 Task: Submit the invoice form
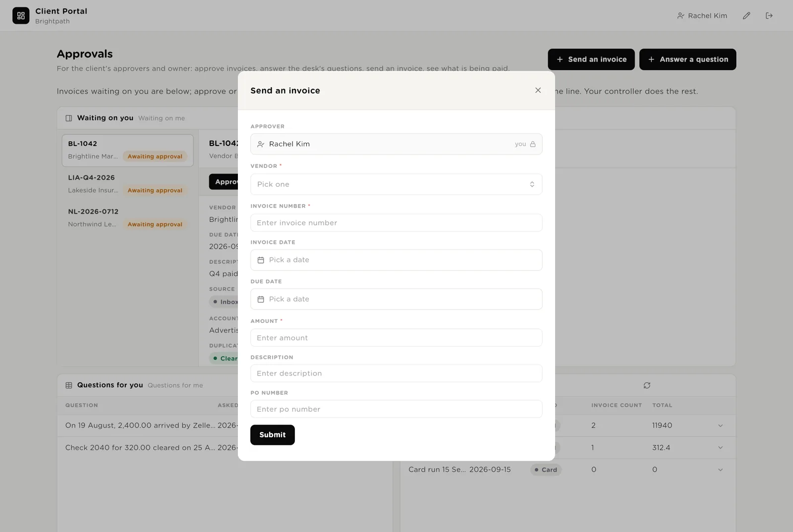(x=272, y=435)
